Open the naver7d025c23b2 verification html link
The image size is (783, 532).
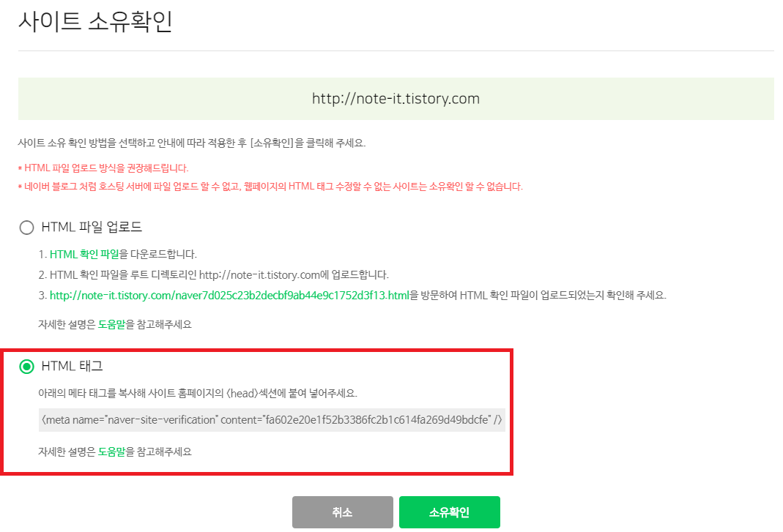point(229,296)
